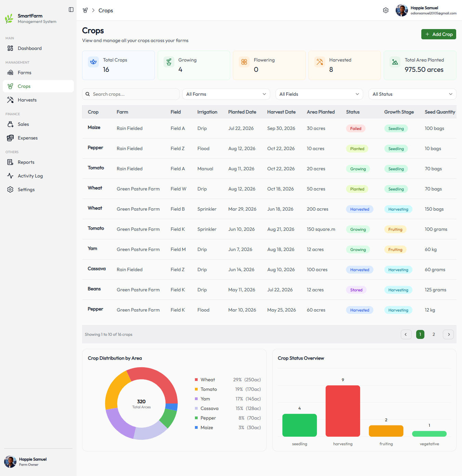Click the breadcrumb sprout home icon

85,10
